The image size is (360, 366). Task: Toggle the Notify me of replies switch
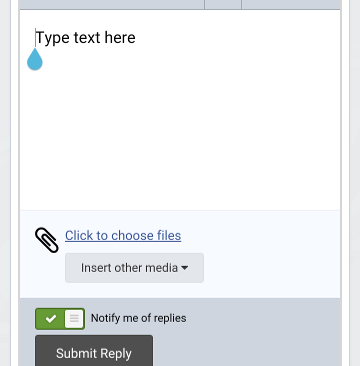click(60, 319)
